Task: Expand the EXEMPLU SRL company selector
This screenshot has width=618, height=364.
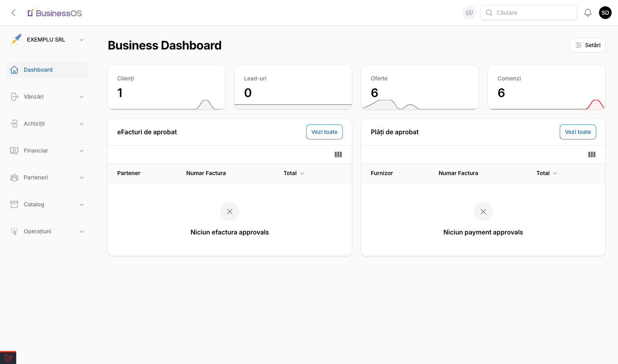Action: 82,40
